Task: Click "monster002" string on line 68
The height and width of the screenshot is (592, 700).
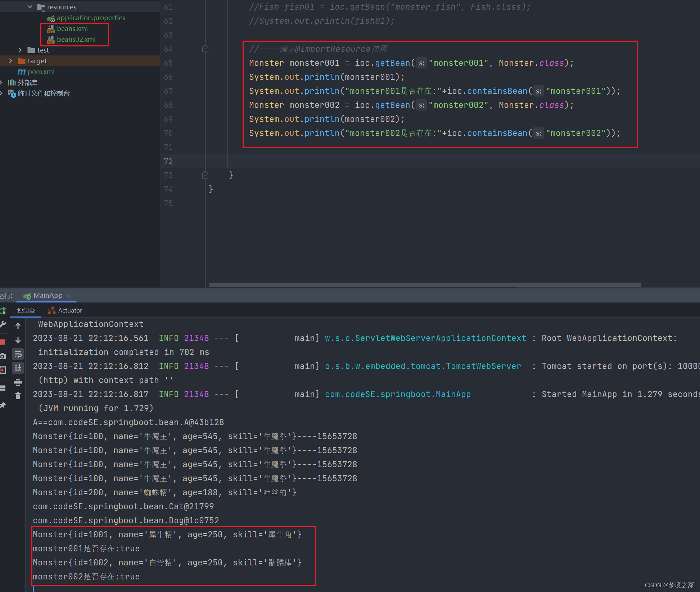Action: (459, 105)
